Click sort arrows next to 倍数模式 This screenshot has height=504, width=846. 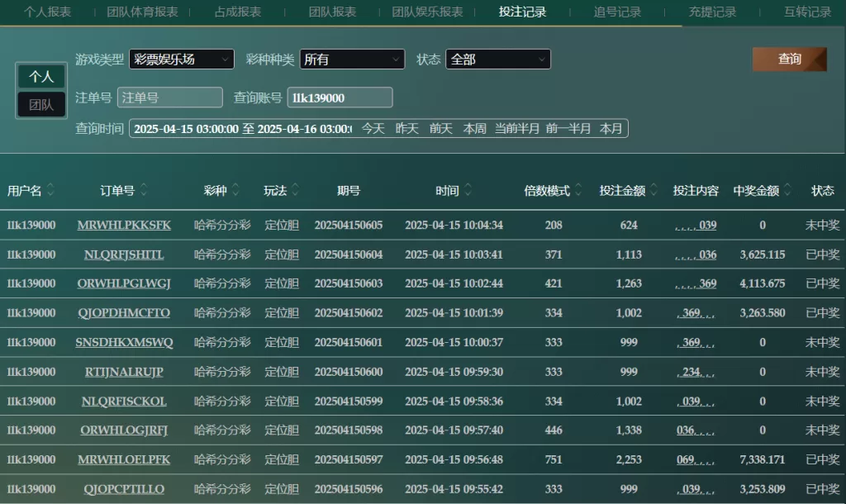[x=578, y=191]
